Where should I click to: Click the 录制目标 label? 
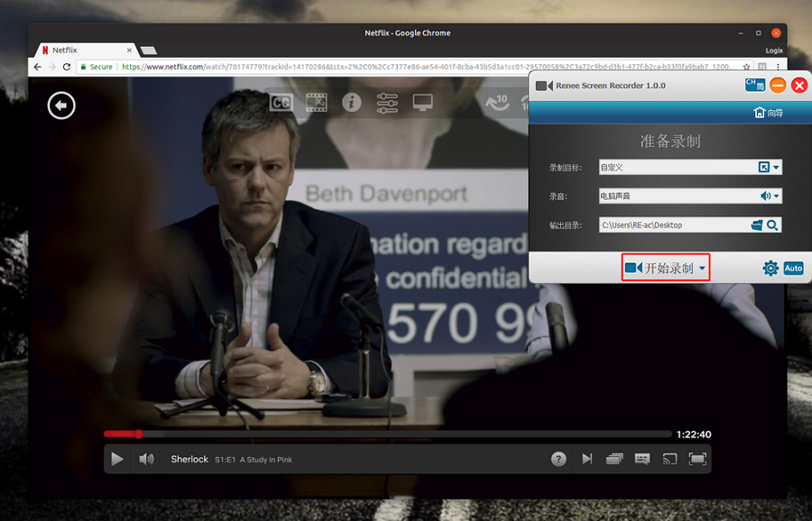tap(566, 168)
